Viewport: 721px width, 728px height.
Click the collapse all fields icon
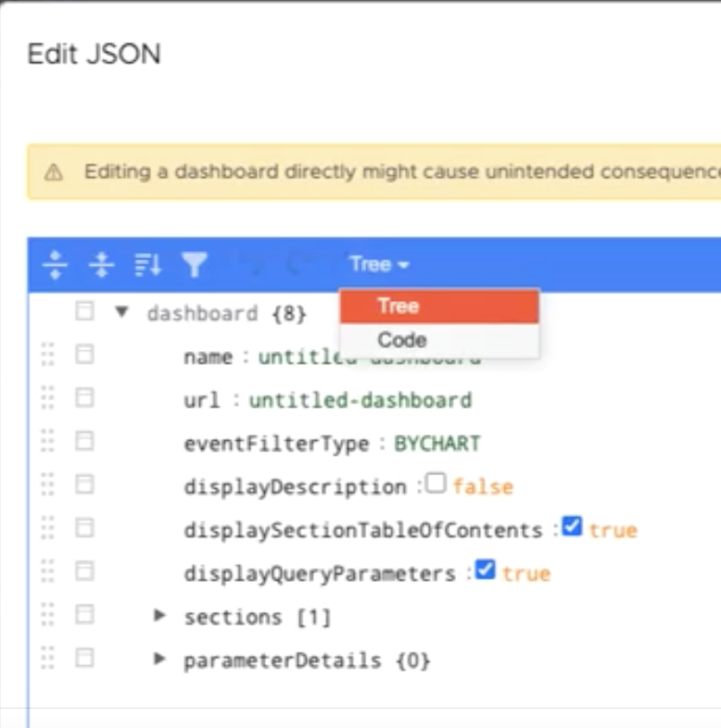[x=101, y=266]
